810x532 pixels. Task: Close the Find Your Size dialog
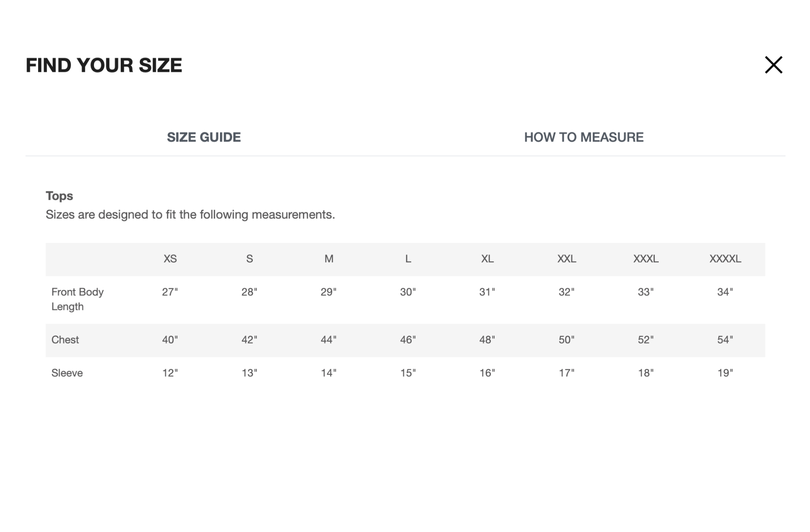(773, 65)
